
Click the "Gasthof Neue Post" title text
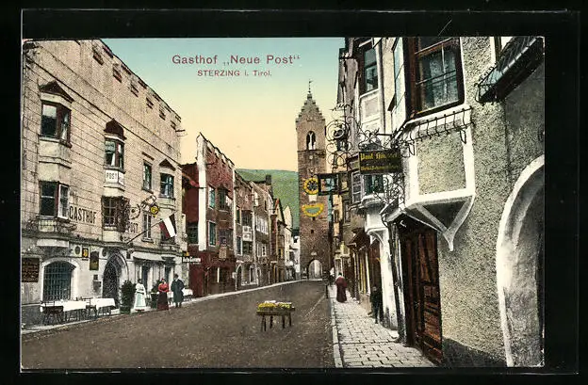[x=235, y=59]
